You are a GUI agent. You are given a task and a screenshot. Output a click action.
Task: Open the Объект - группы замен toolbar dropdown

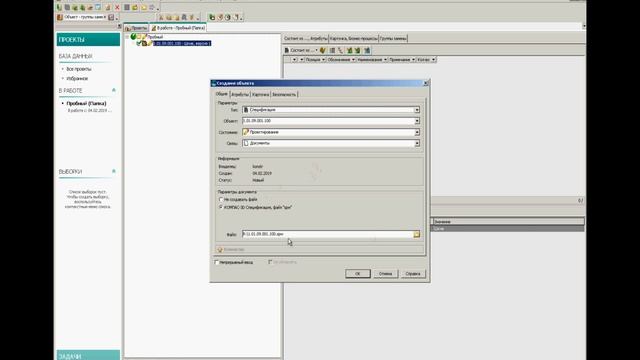[104, 17]
